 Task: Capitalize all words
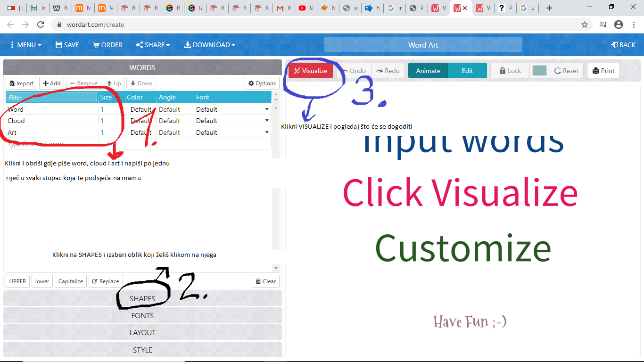click(71, 281)
